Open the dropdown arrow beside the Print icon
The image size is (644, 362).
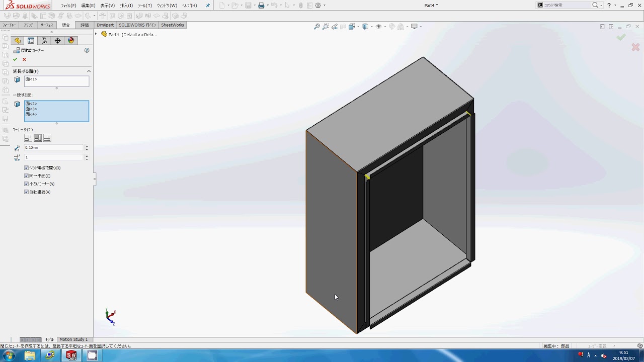pyautogui.click(x=267, y=6)
